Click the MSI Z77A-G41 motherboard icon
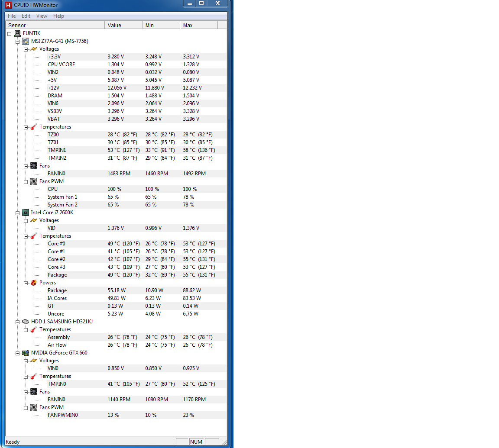Image resolution: width=499 pixels, height=448 pixels. (x=26, y=41)
